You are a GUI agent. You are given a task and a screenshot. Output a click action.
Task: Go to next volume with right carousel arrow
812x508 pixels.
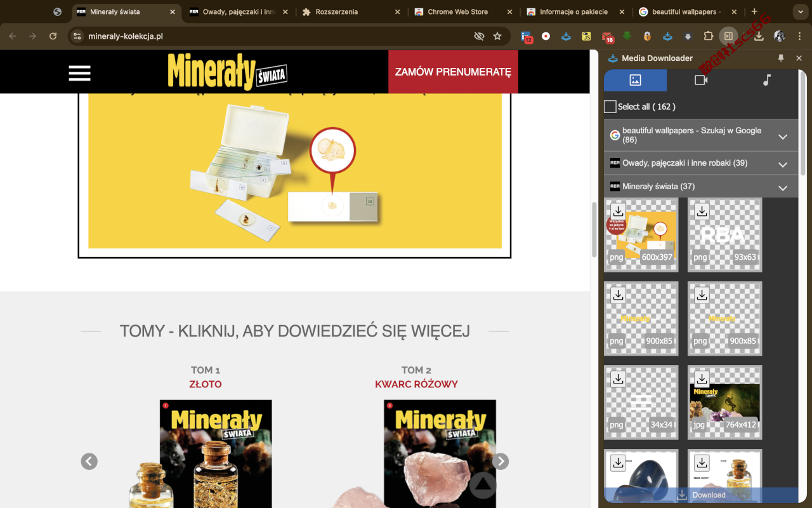click(501, 462)
